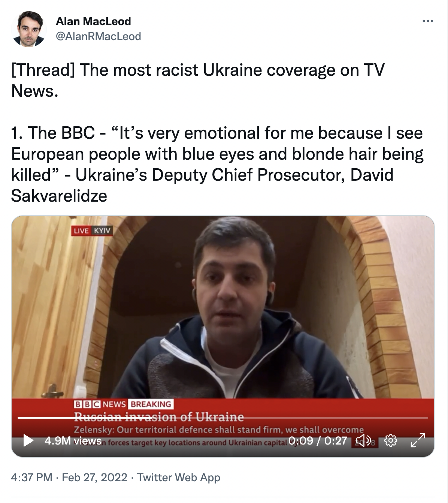
Task: Click the Russian invasion of Ukraine headline
Action: 159,417
